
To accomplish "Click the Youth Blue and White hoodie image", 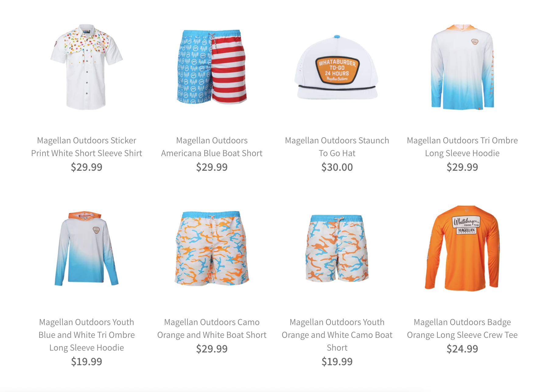I will (x=86, y=248).
